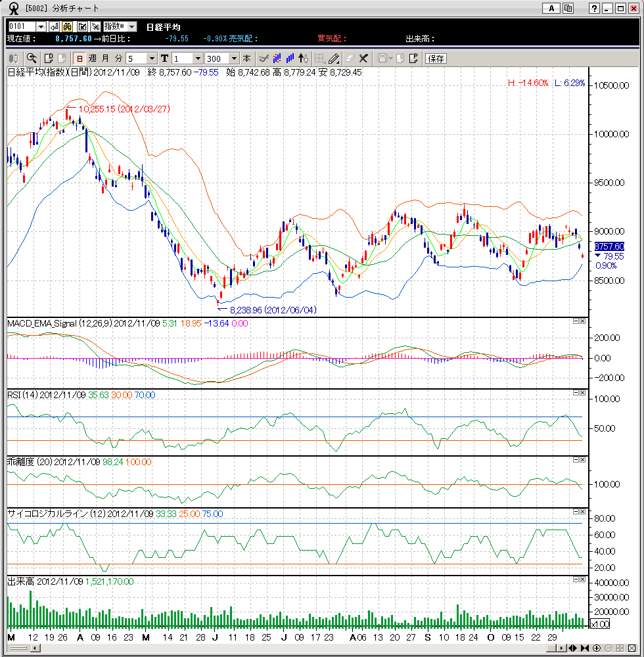Switch chart to monthly (月) period

point(105,58)
